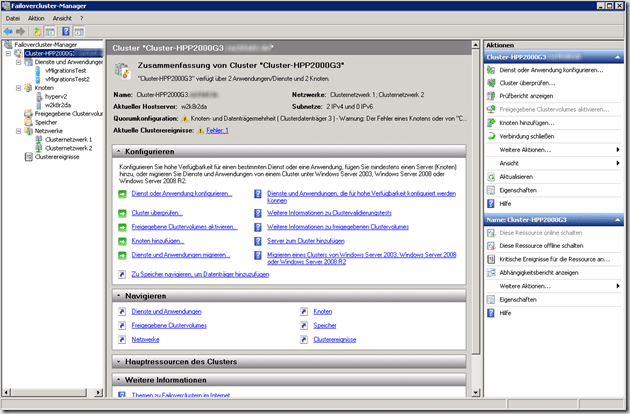Click the Up one level folder icon
Screen dimensions: 630x414
click(37, 31)
